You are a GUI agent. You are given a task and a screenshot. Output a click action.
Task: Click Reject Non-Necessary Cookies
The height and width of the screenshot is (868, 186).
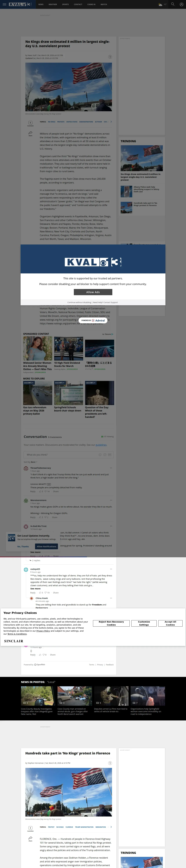click(x=111, y=623)
